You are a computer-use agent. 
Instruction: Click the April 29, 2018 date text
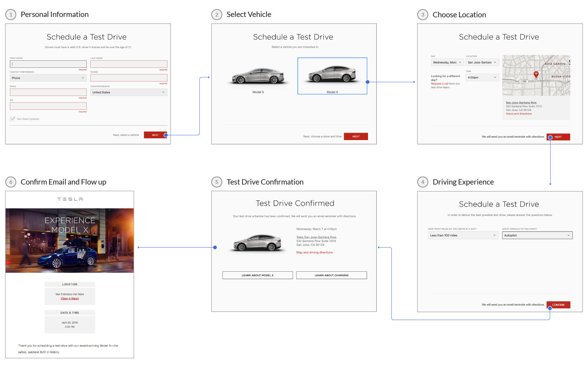click(x=70, y=322)
